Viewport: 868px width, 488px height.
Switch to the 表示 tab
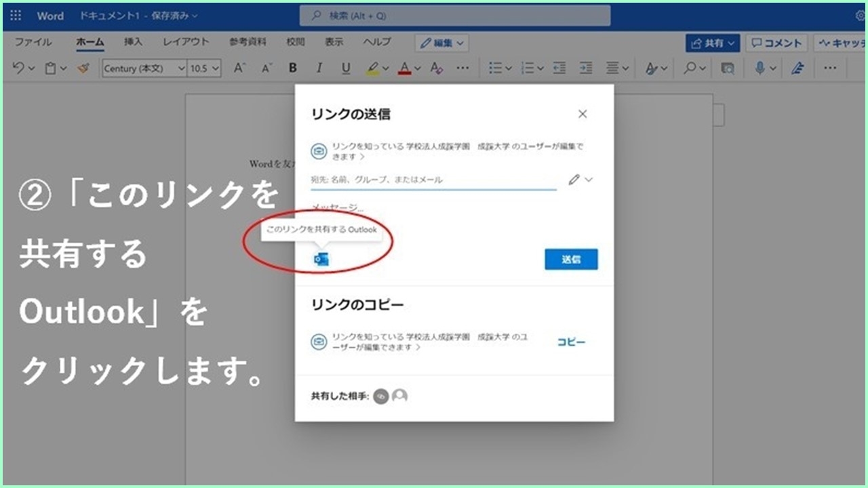334,42
